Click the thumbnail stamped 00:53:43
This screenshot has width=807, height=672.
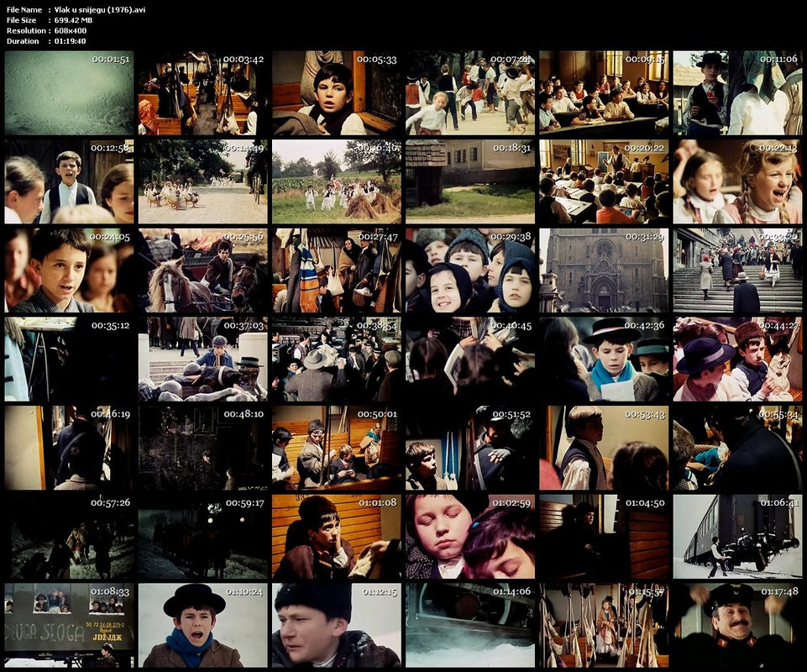[x=605, y=448]
